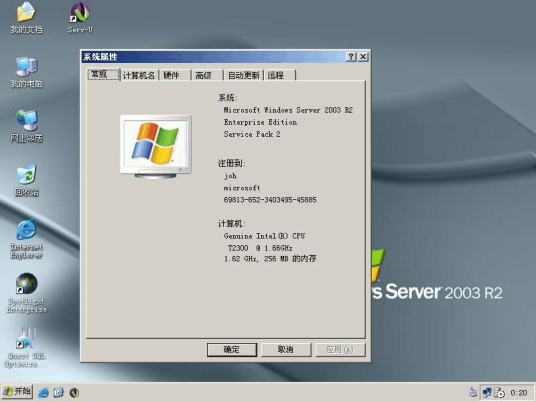Click the Genuine Intel(R) CPU text
536x402 pixels.
coord(264,236)
